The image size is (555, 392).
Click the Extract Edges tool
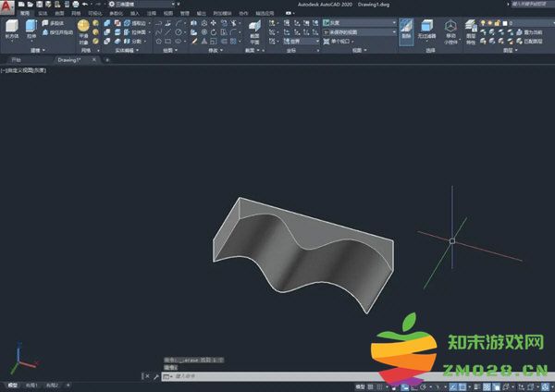136,23
